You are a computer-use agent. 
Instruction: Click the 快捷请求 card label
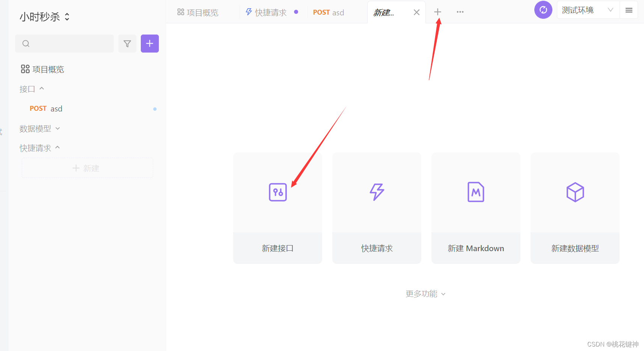[377, 248]
